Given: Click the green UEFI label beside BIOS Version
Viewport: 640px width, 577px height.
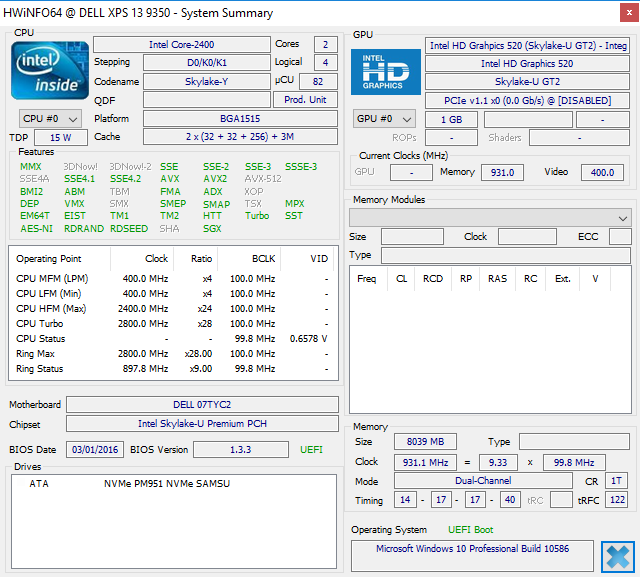Looking at the screenshot, I should tap(311, 450).
